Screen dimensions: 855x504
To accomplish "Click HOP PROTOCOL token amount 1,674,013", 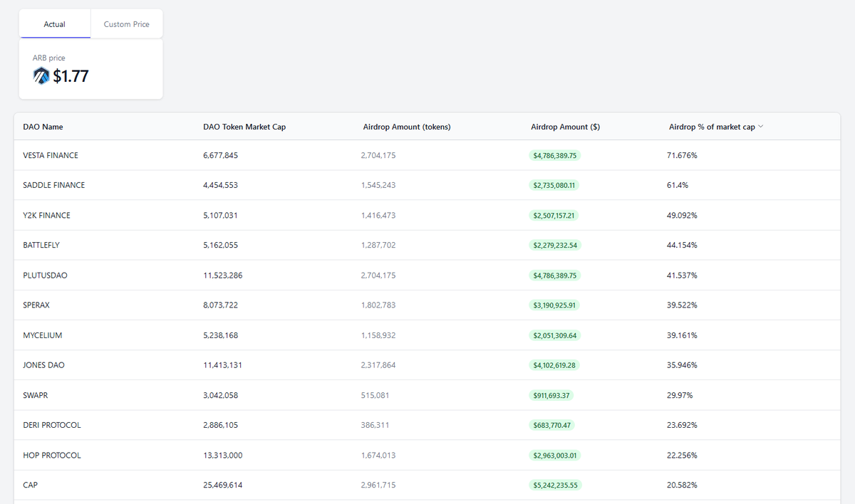I will 378,455.
